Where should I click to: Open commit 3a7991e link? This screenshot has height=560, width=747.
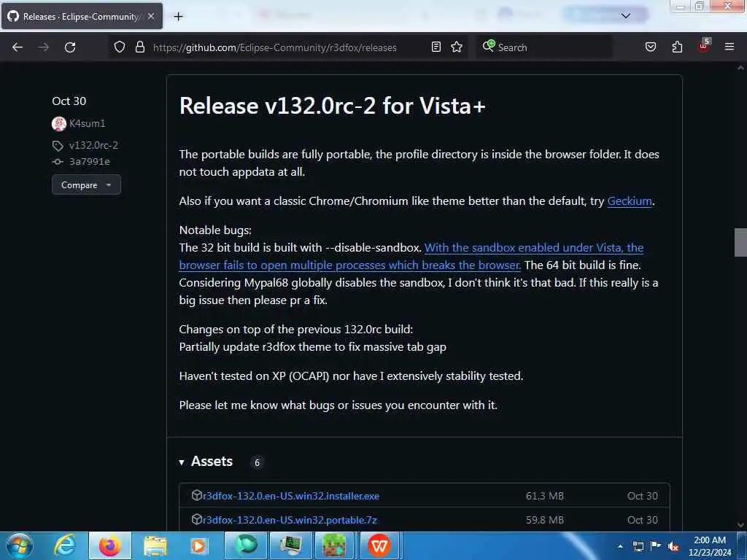point(90,161)
